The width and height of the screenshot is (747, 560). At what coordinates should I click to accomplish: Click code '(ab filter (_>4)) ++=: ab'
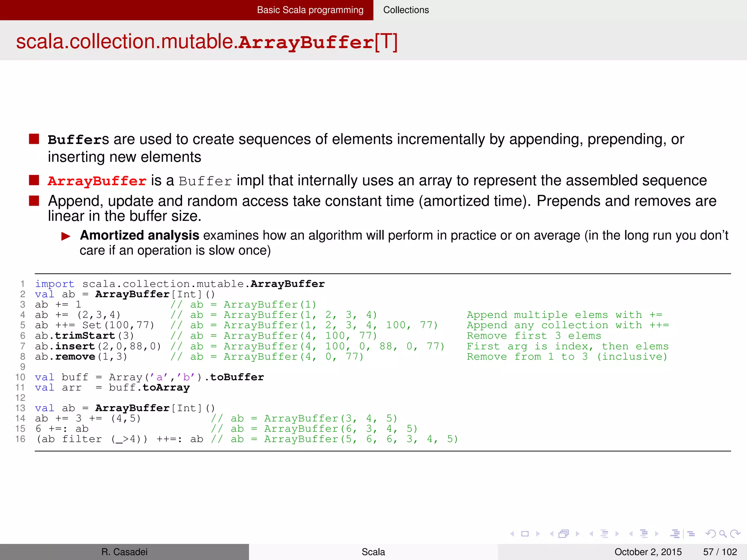119,439
